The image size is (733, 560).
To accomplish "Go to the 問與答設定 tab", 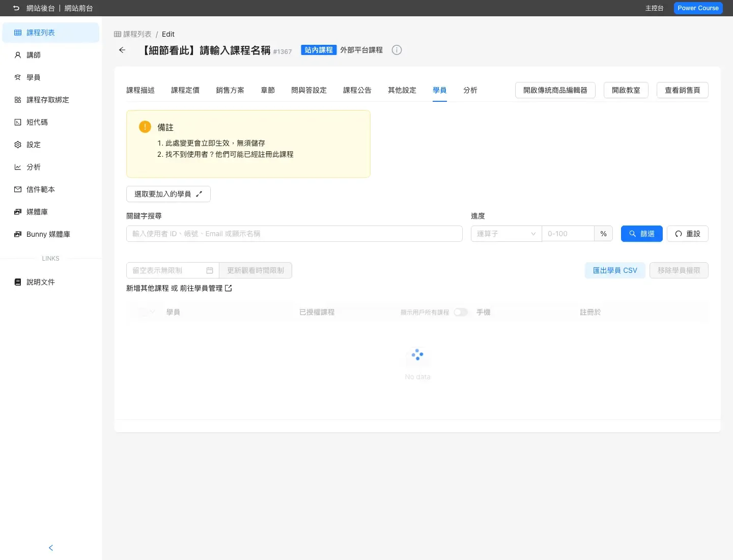I will pyautogui.click(x=309, y=90).
